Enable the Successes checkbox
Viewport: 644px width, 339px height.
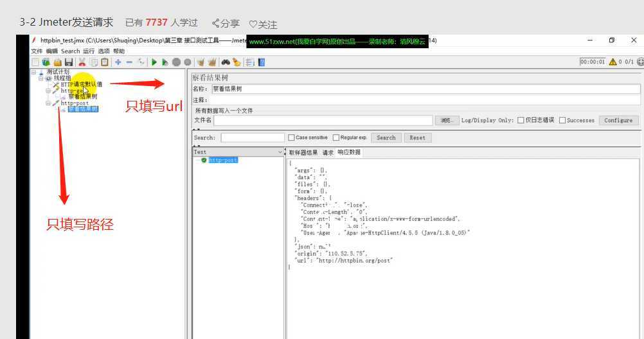[562, 120]
